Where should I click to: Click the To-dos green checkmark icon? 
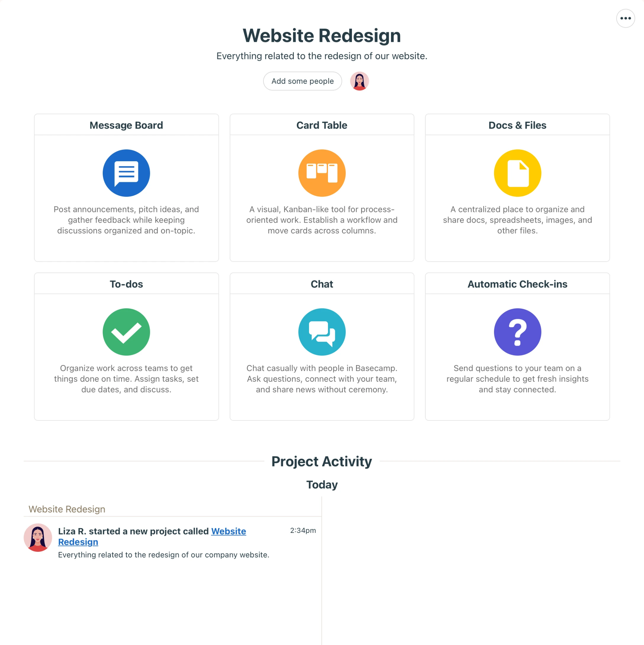126,332
